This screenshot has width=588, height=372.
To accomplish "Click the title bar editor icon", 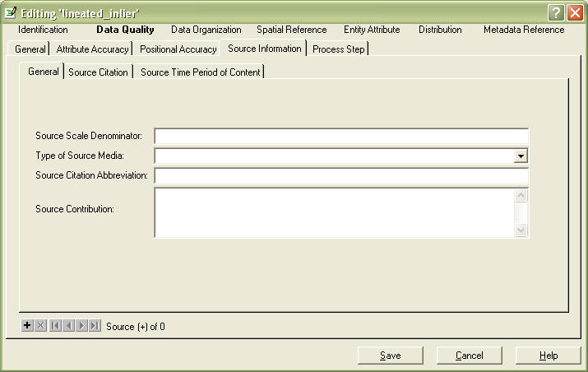I will point(11,12).
